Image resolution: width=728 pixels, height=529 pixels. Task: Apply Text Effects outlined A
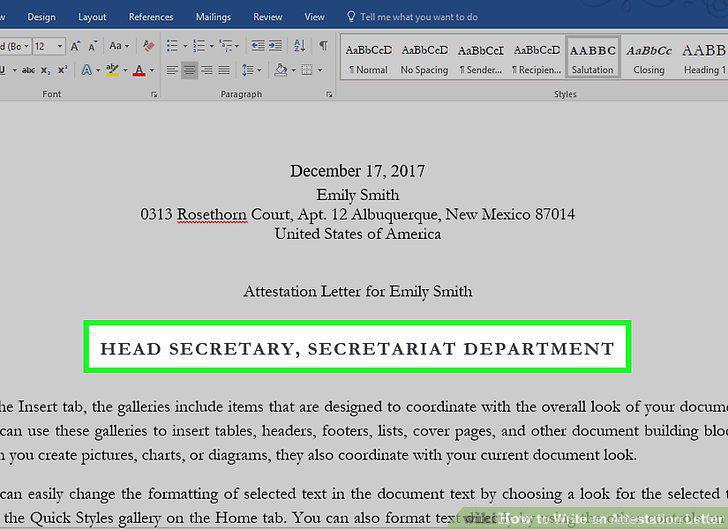coord(86,70)
